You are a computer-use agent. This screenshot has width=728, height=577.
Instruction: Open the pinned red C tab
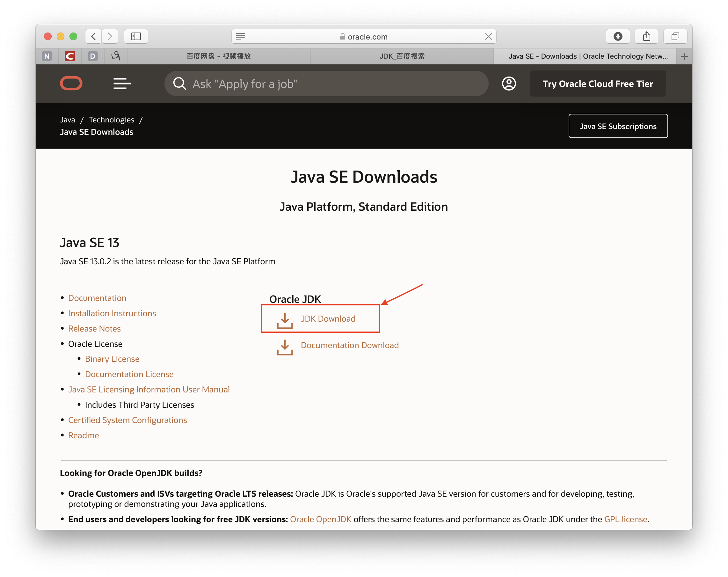(x=69, y=56)
